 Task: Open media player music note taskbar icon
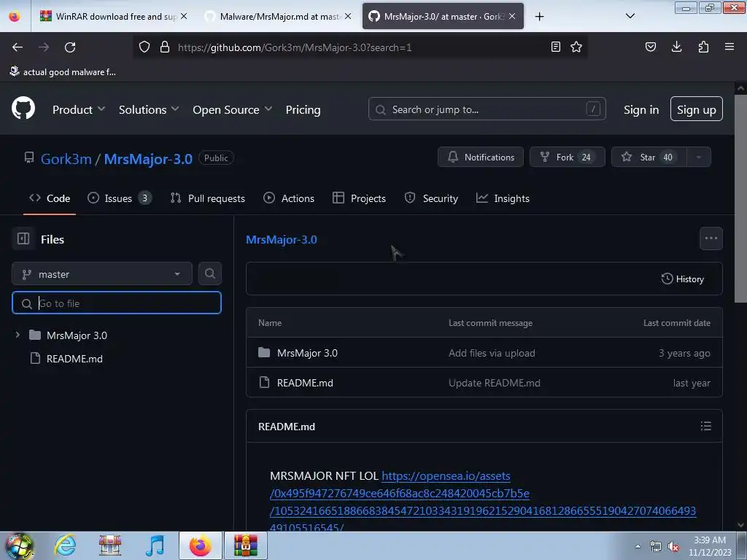pos(155,545)
